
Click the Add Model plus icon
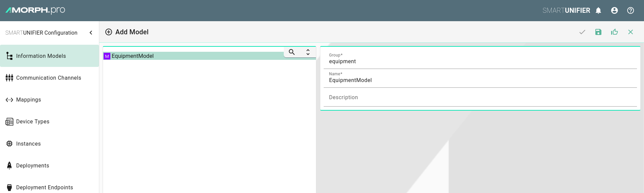[109, 32]
